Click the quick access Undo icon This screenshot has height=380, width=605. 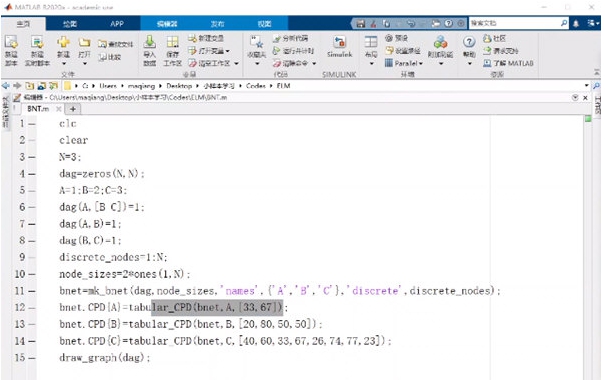411,24
